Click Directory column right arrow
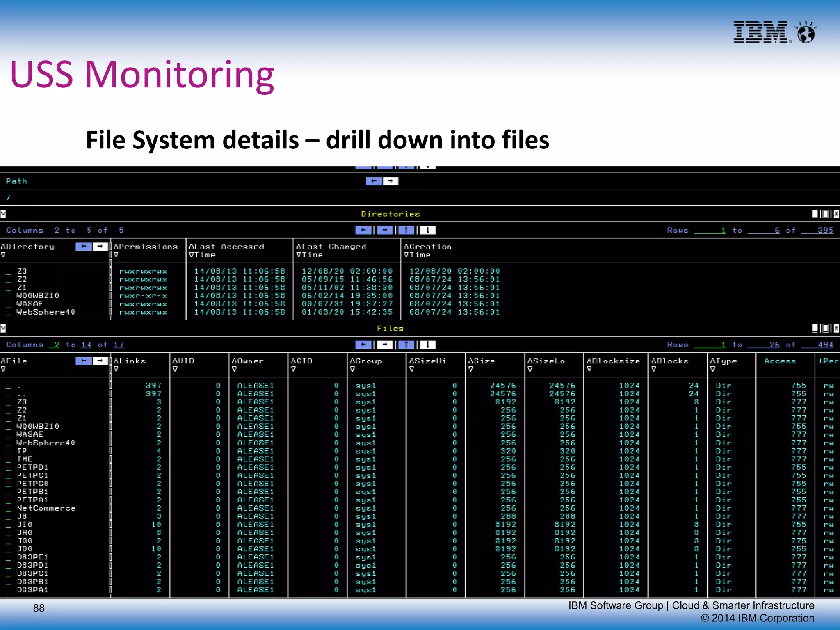 pyautogui.click(x=100, y=246)
